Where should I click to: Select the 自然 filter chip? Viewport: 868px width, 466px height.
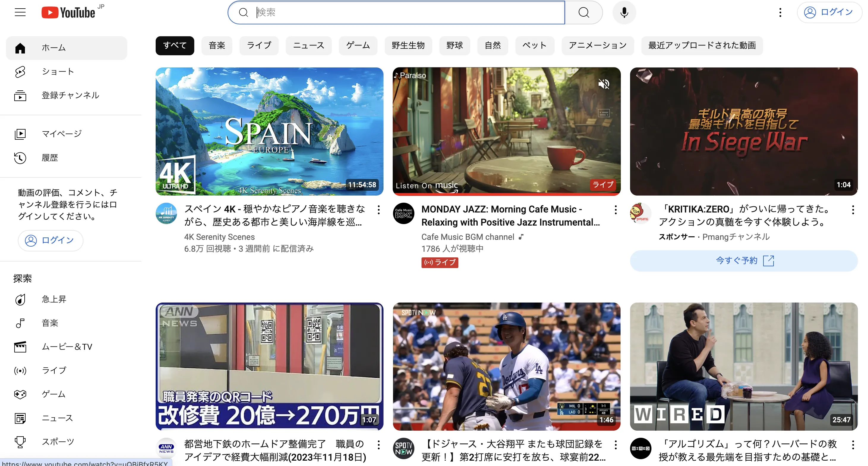click(493, 45)
